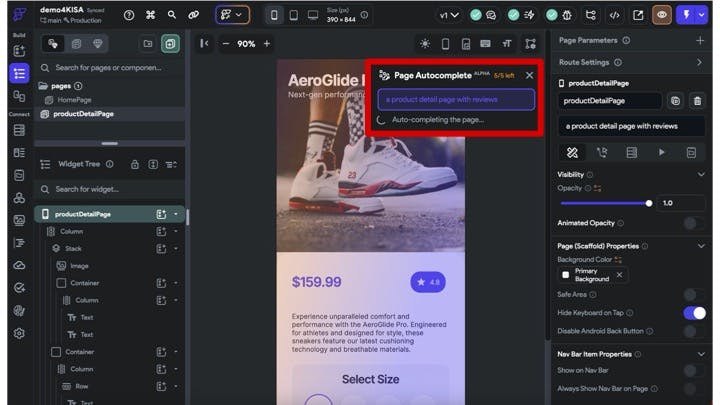Click the $159.99 price text on canvas

[x=316, y=282]
